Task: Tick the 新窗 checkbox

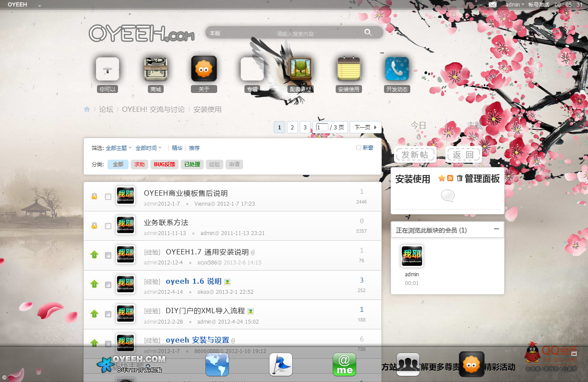Action: 359,148
